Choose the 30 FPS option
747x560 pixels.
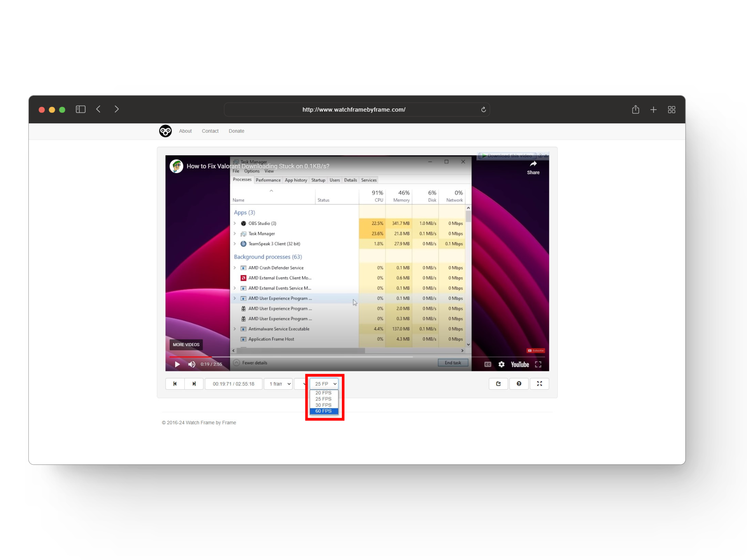click(x=323, y=405)
